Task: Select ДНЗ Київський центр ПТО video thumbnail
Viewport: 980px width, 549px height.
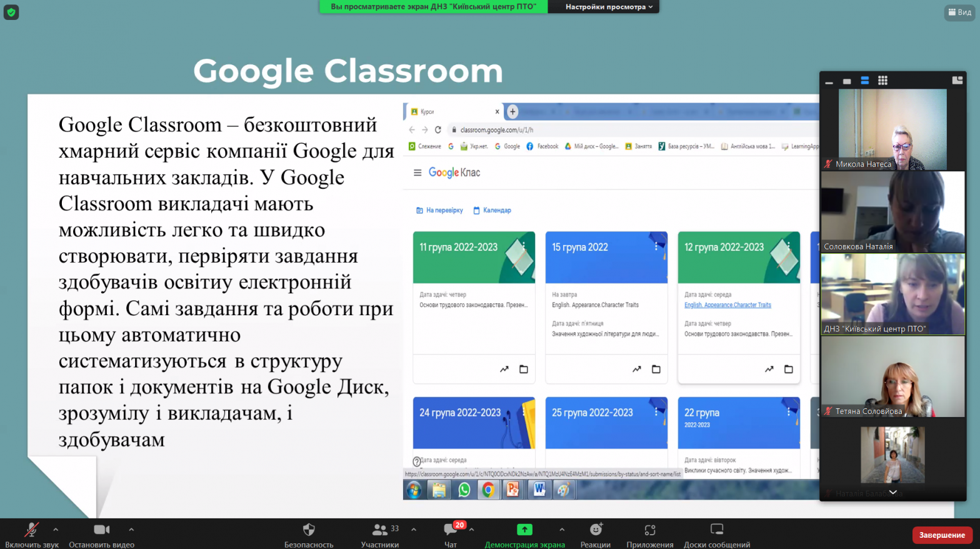Action: (x=892, y=295)
